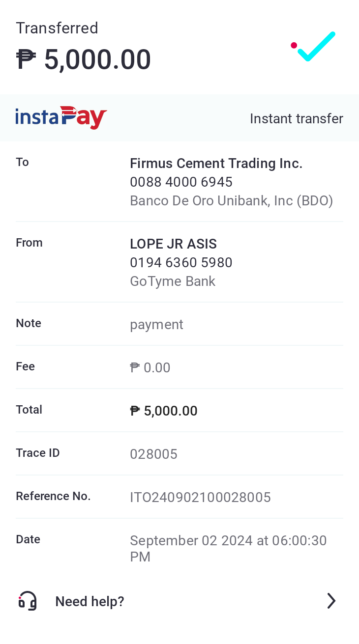Screen dimensions: 359x644
Task: Select the bold Total ₱ 5,000.00 value
Action: tap(164, 411)
